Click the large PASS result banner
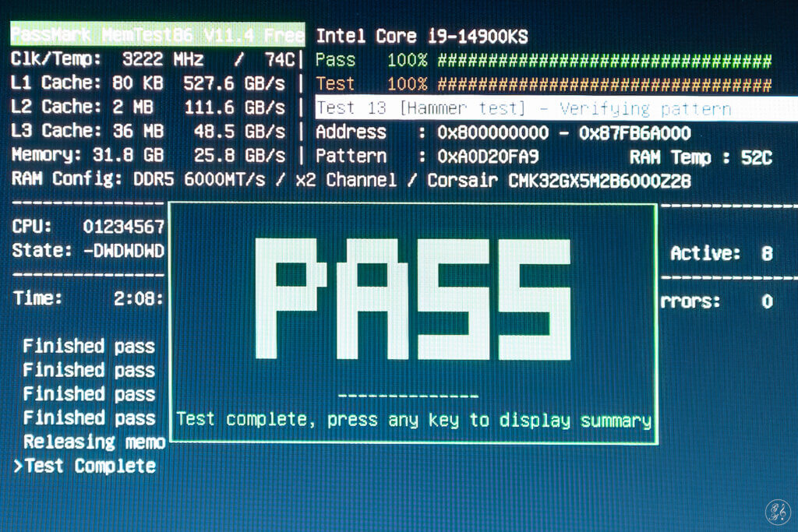This screenshot has height=532, width=798. tap(413, 299)
